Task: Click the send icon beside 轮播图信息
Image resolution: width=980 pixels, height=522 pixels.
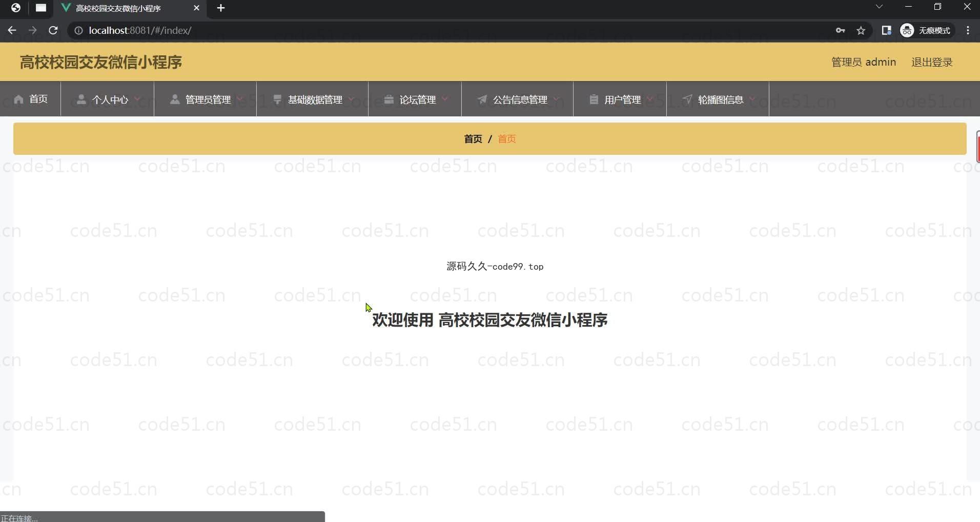Action: 687,99
